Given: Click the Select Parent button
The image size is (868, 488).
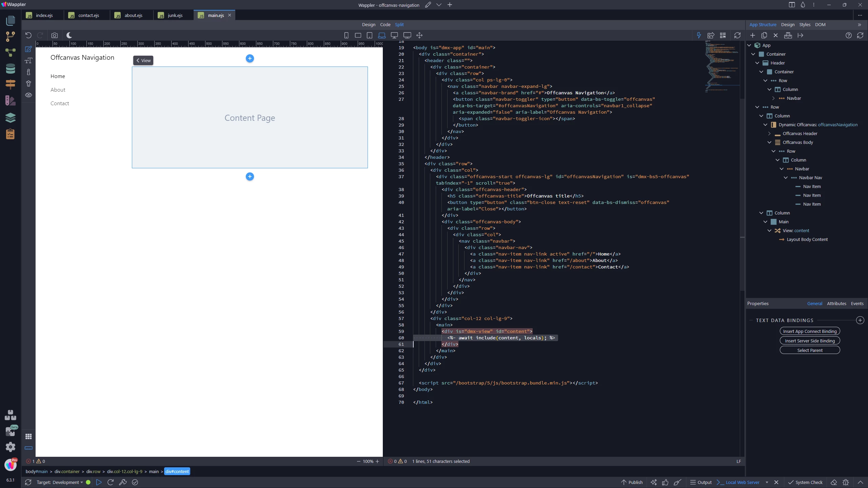Looking at the screenshot, I should coord(810,350).
